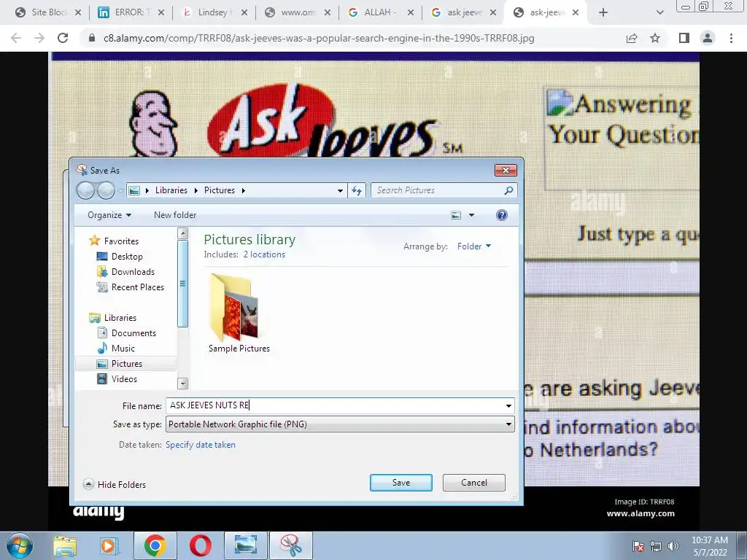This screenshot has width=747, height=560.
Task: Collapse the dialog with Hide Folders
Action: [x=115, y=484]
